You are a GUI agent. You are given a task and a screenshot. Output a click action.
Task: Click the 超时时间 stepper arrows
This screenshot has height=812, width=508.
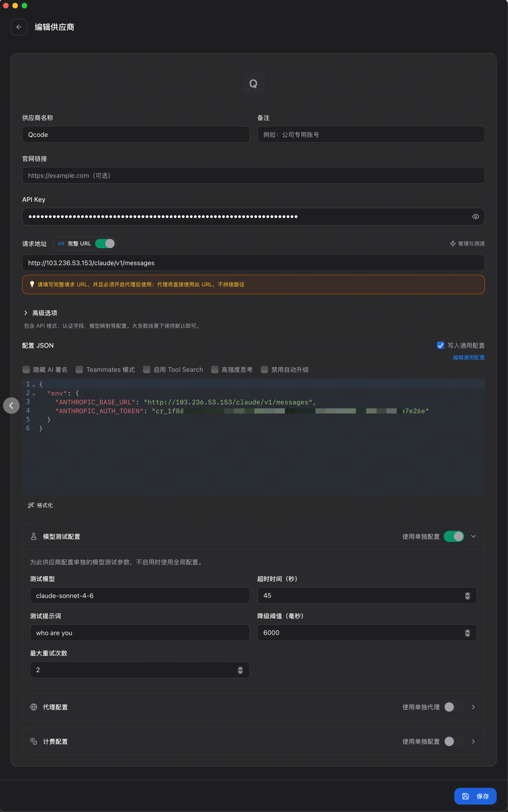point(467,596)
